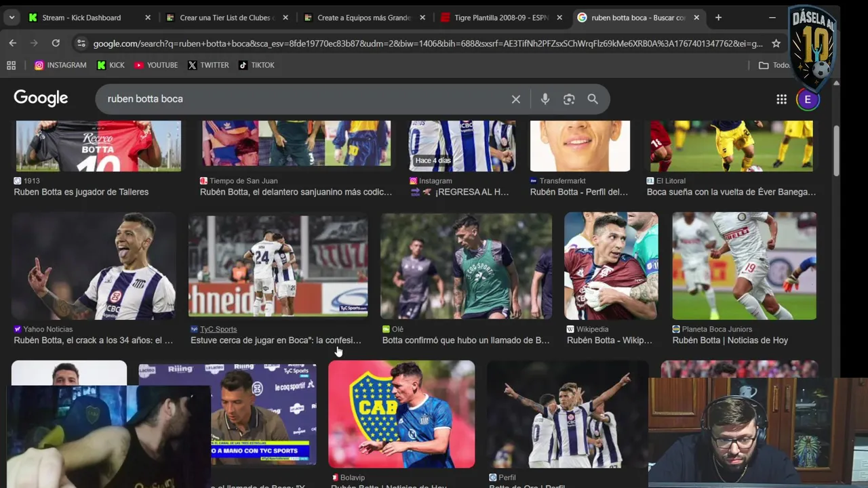
Task: Clear the search query with X
Action: tap(515, 99)
